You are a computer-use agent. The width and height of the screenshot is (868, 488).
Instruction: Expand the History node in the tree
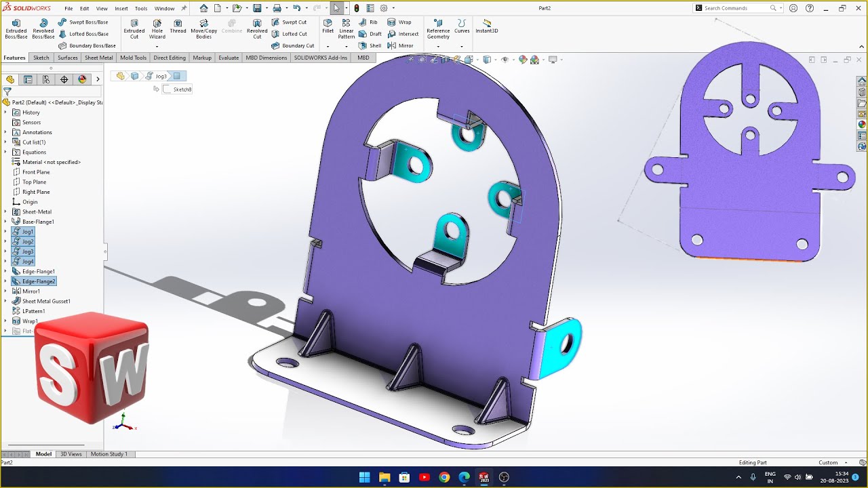click(5, 113)
